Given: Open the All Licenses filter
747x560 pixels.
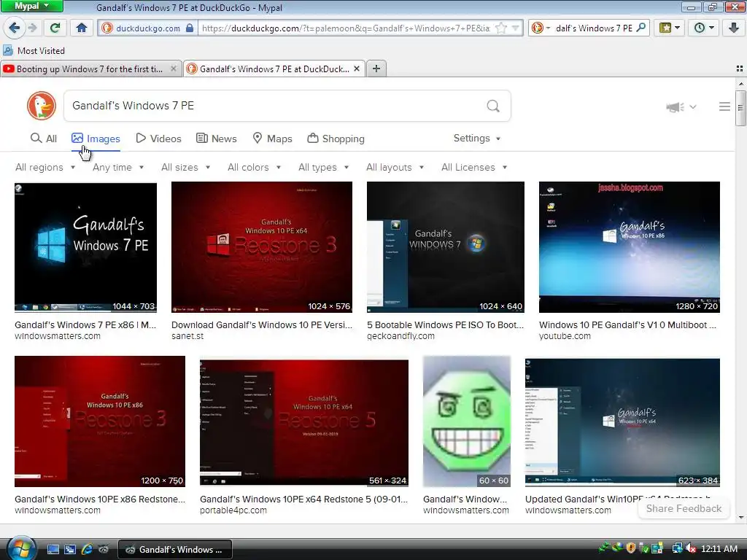Looking at the screenshot, I should 474,167.
